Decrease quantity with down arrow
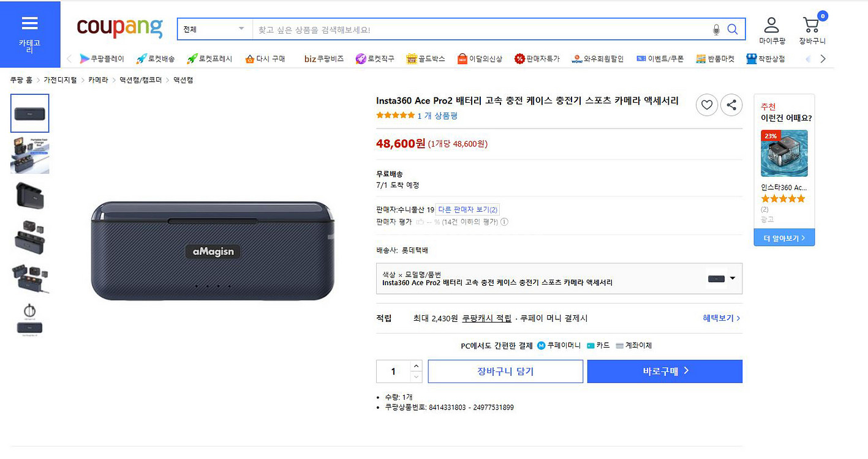 416,377
